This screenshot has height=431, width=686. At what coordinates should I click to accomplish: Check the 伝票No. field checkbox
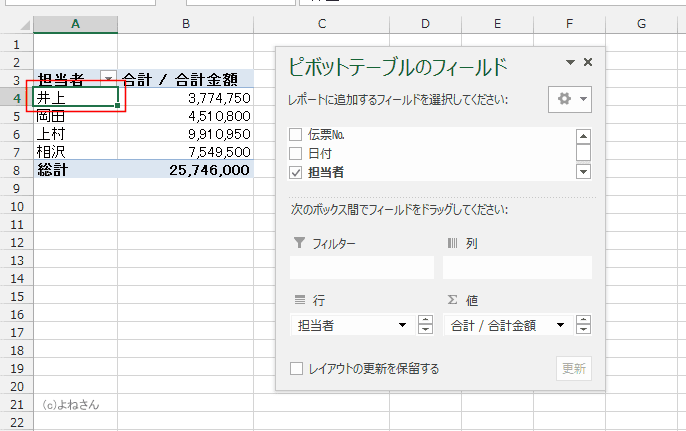[296, 134]
